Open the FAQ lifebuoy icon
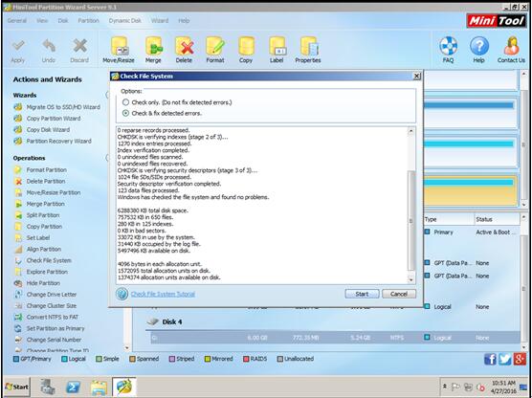The height and width of the screenshot is (398, 532). click(448, 46)
